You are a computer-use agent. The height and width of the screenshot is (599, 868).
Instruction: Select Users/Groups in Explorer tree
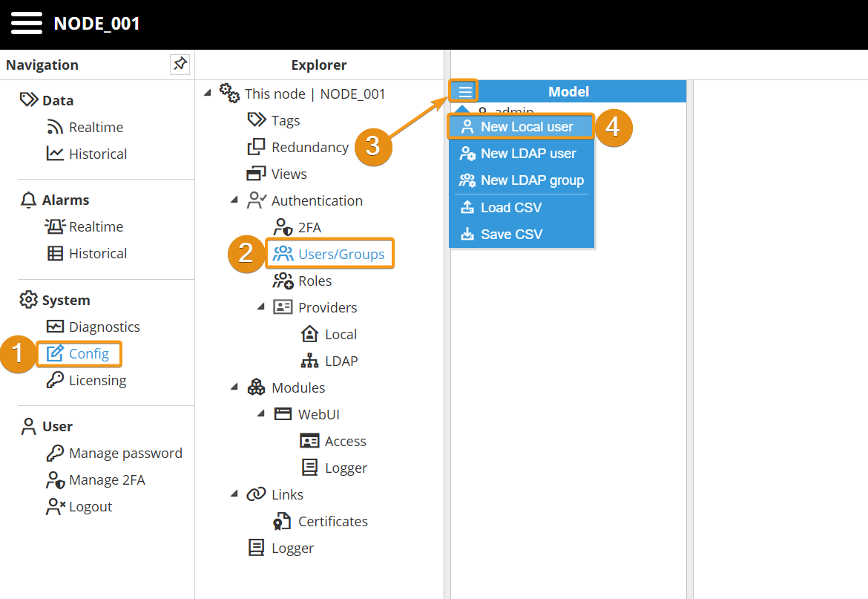point(341,254)
